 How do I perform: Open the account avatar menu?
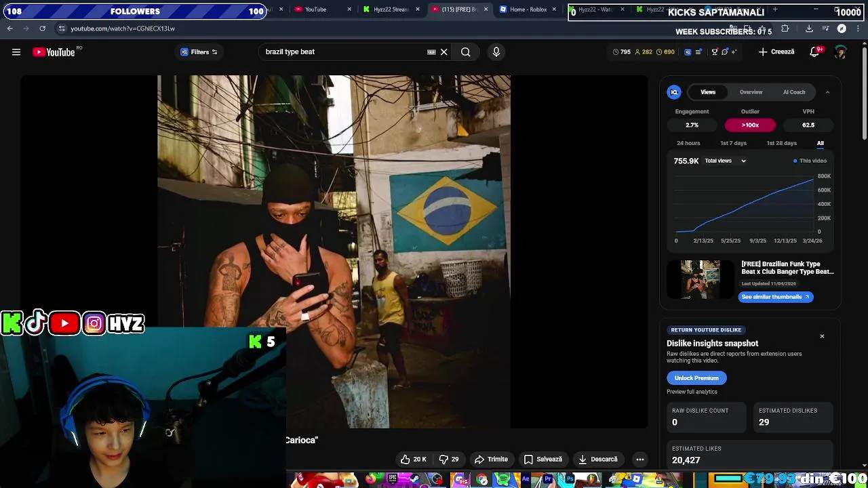[x=841, y=52]
